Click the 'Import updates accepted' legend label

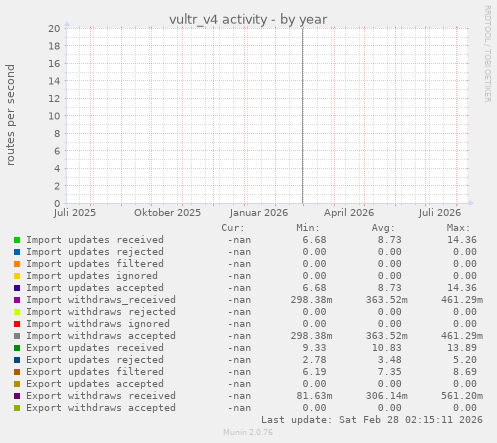coord(95,288)
